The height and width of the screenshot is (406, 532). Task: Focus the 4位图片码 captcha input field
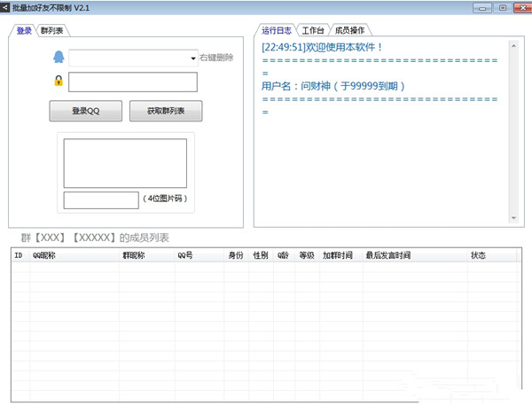(x=101, y=200)
